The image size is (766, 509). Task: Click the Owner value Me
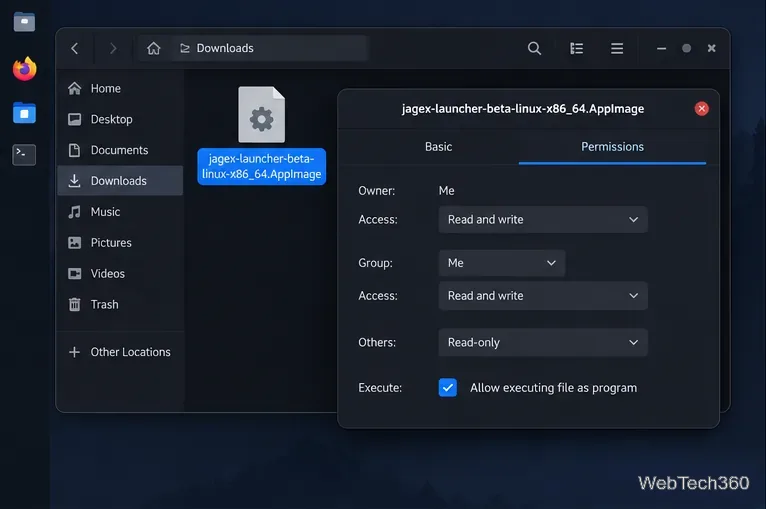pyautogui.click(x=446, y=191)
